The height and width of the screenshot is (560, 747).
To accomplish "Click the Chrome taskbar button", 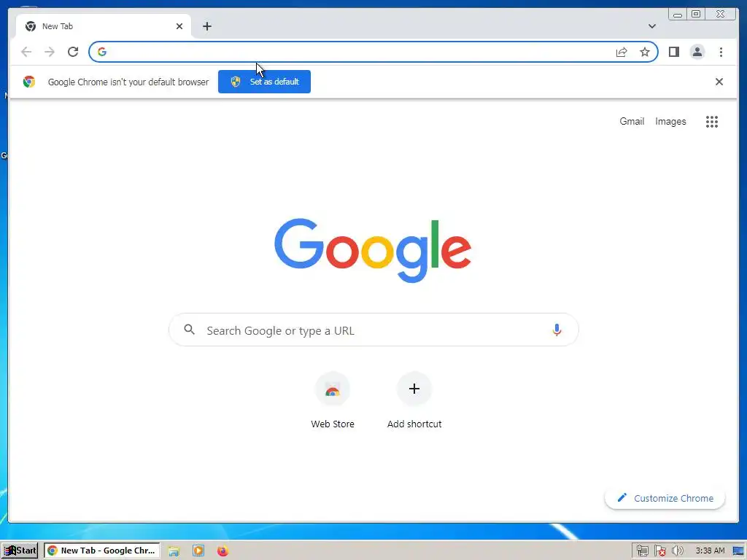I will pos(102,551).
